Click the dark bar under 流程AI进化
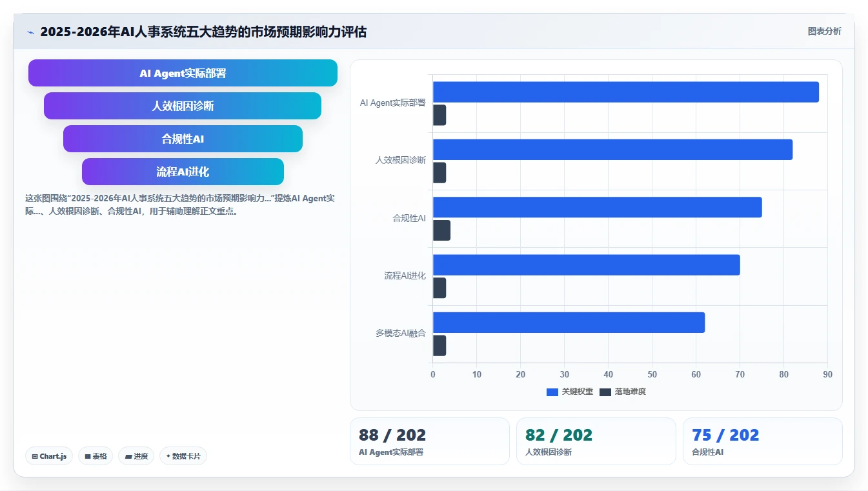868x491 pixels. click(x=439, y=288)
